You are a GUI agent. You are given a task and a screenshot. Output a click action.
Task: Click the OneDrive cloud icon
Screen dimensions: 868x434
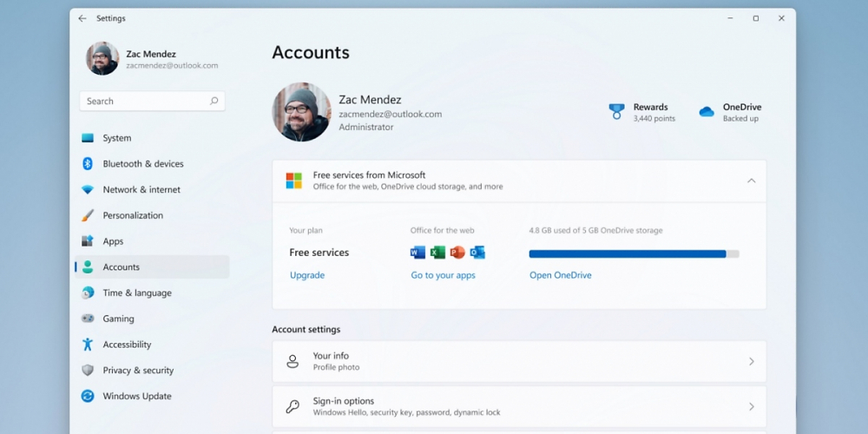[707, 112]
